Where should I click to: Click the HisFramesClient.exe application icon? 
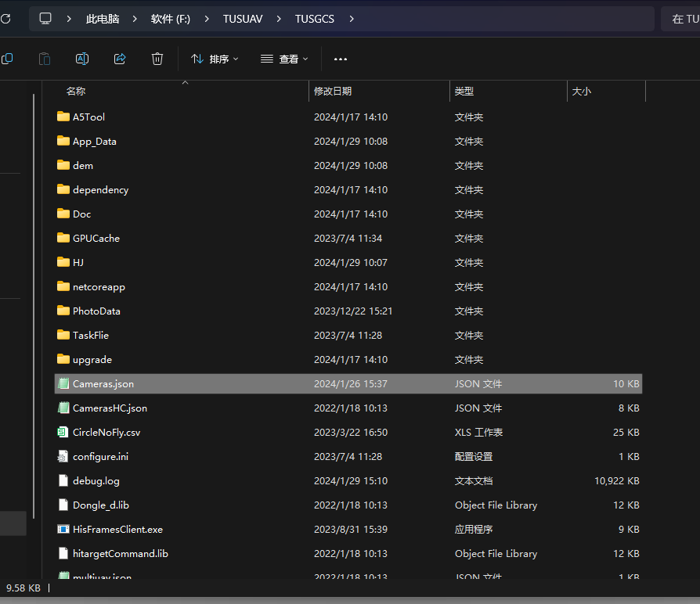pos(63,529)
